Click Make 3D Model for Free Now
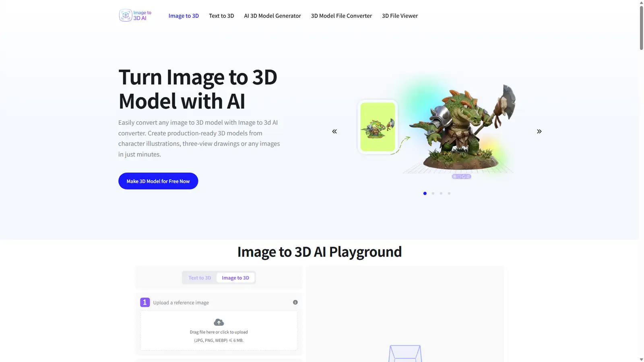Screen dimensions: 644x362 coord(158,181)
